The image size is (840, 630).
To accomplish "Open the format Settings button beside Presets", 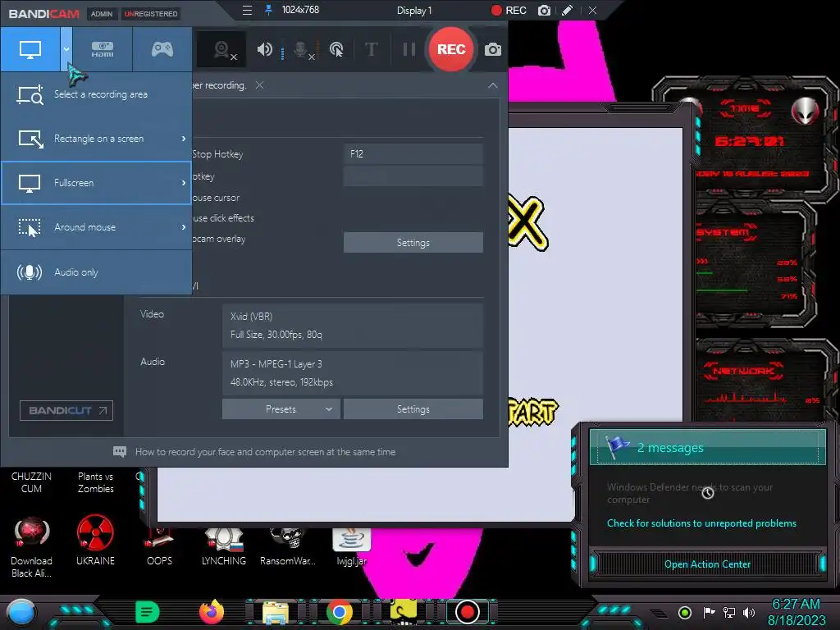I will (x=413, y=409).
